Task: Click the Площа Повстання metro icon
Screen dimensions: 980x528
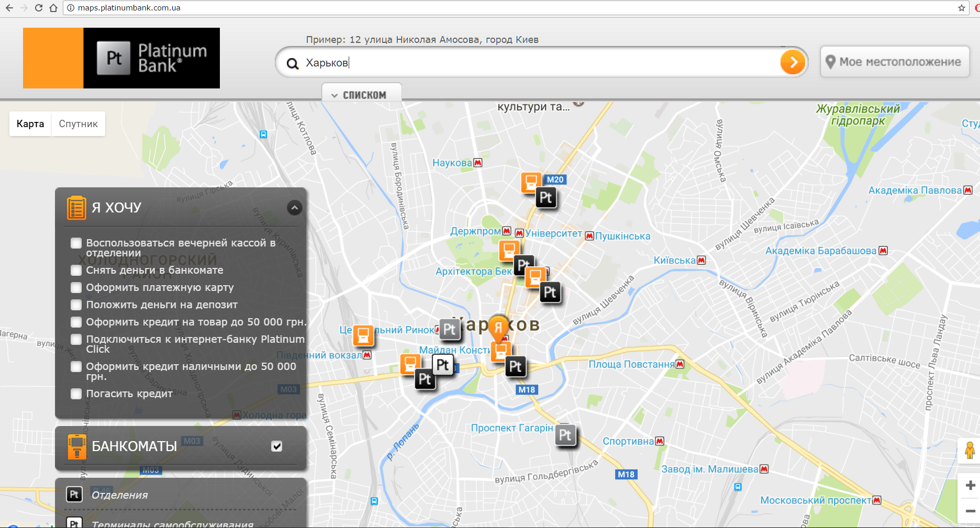Action: [680, 364]
